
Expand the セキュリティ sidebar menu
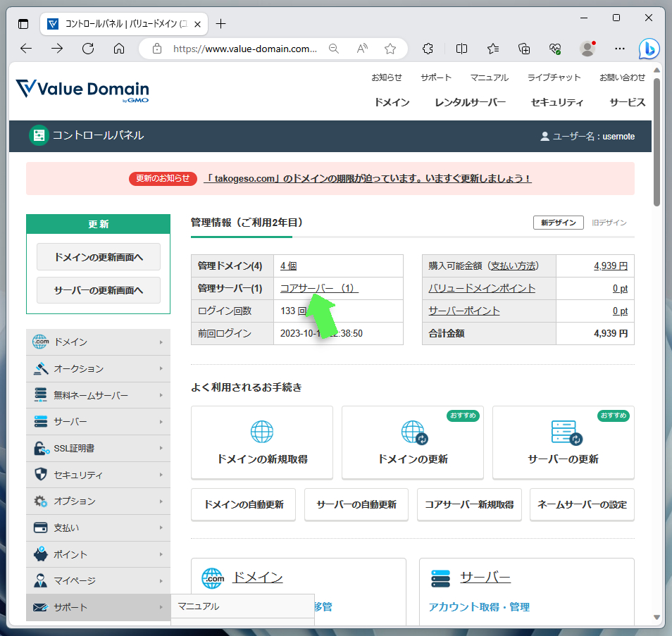(98, 475)
